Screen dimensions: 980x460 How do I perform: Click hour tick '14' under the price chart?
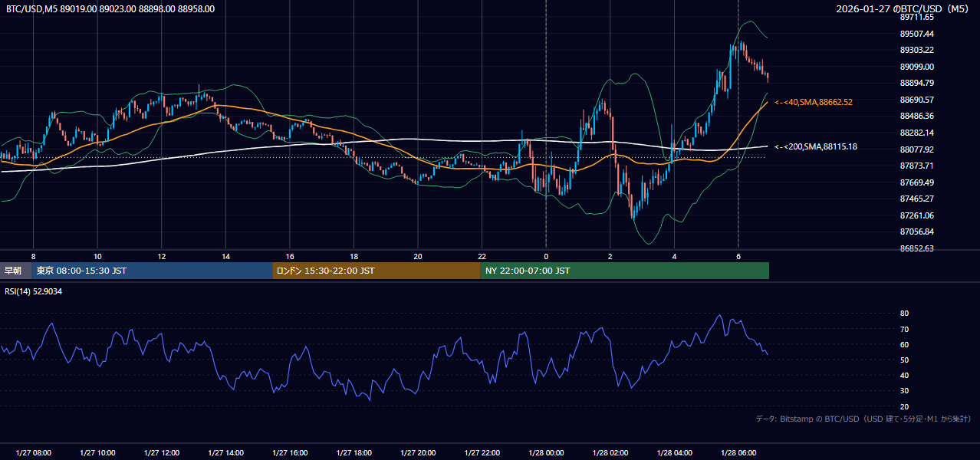(225, 256)
